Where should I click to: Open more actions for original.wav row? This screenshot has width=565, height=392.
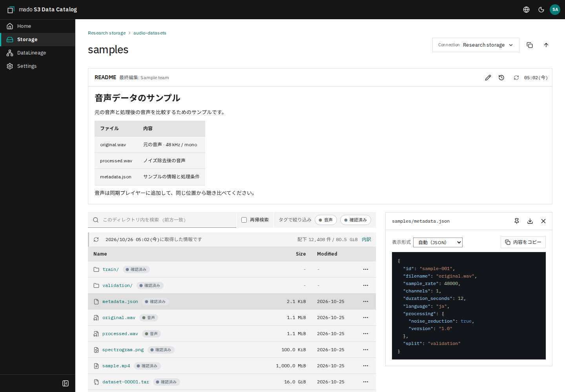(366, 318)
